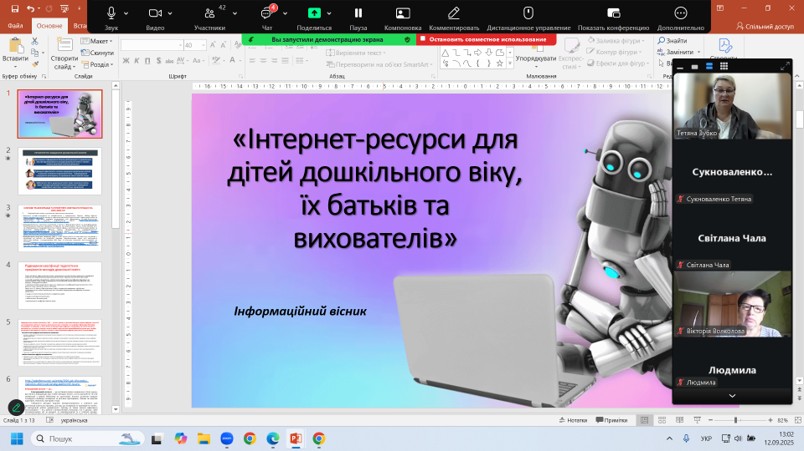Open Участники participants panel
The height and width of the screenshot is (451, 804).
click(209, 14)
